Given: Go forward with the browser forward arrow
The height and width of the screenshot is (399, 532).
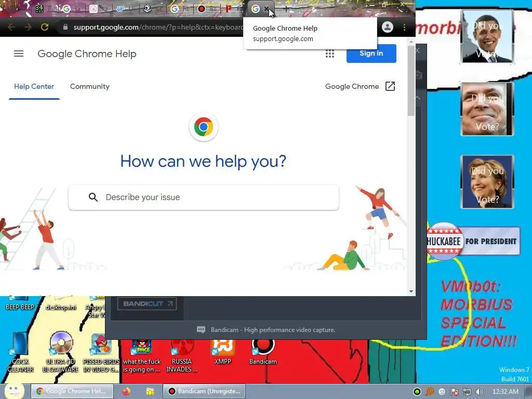Looking at the screenshot, I should (x=28, y=27).
